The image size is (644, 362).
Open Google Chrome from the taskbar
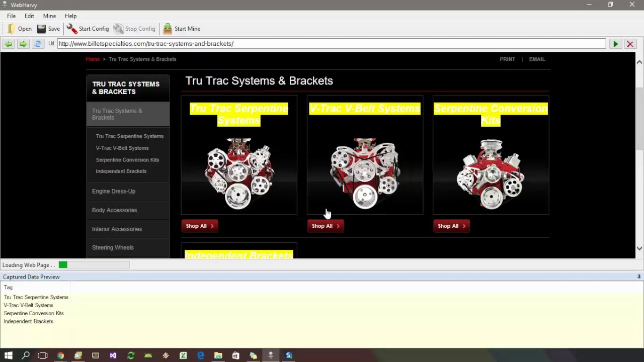(x=60, y=355)
